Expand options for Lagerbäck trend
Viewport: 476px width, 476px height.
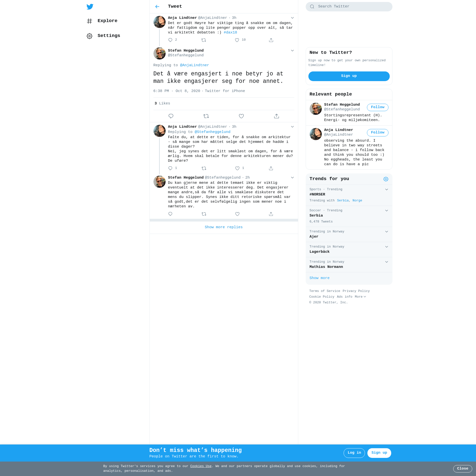387,247
